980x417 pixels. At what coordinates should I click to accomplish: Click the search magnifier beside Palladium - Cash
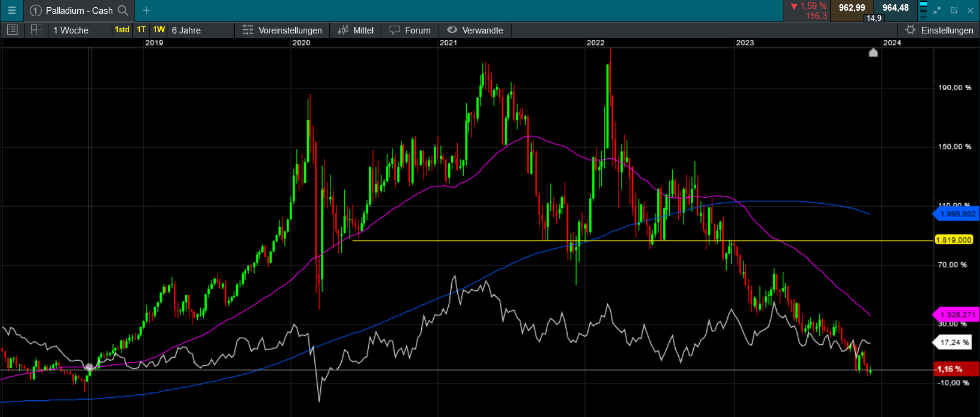tap(123, 10)
